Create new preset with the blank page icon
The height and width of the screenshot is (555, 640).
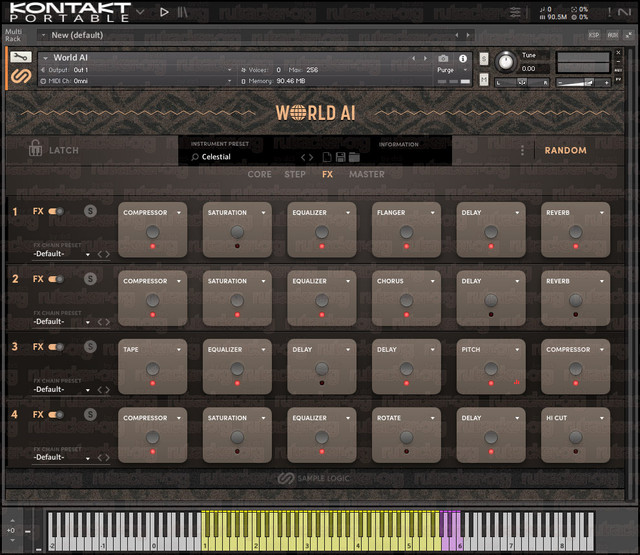point(327,157)
